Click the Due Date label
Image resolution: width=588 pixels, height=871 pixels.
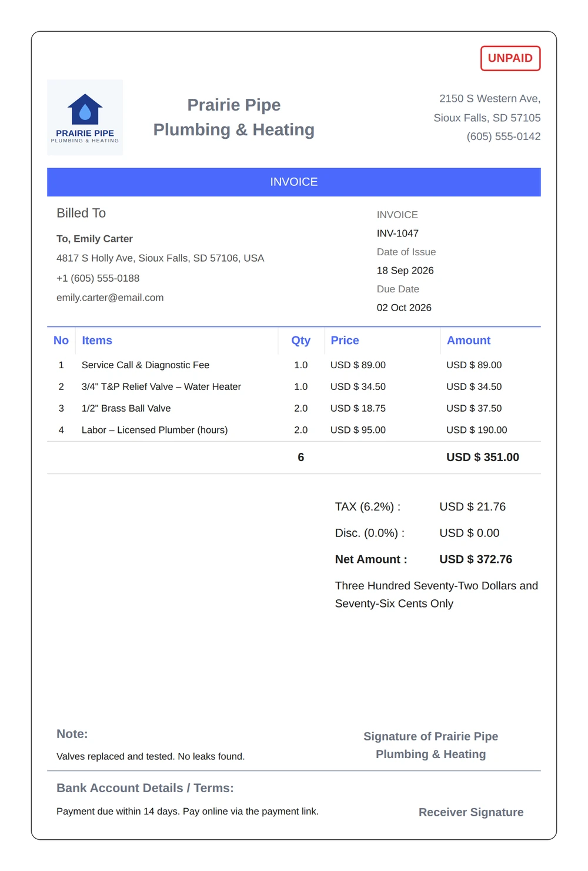398,289
